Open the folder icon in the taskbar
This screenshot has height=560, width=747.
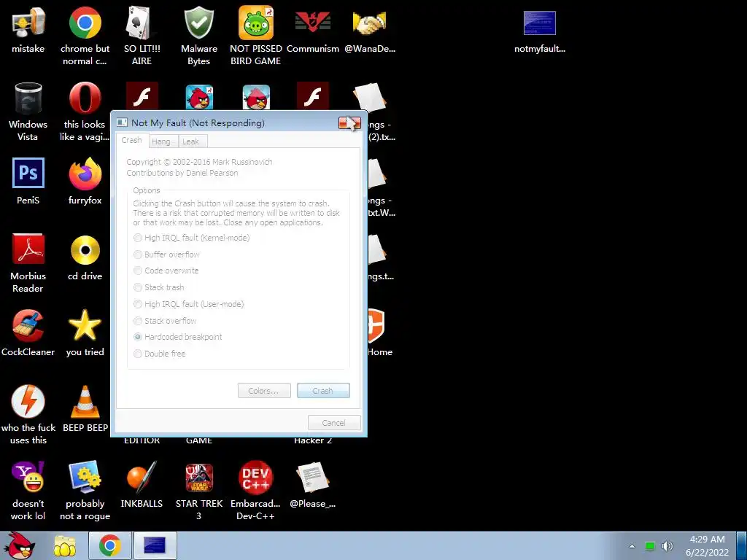pos(65,546)
